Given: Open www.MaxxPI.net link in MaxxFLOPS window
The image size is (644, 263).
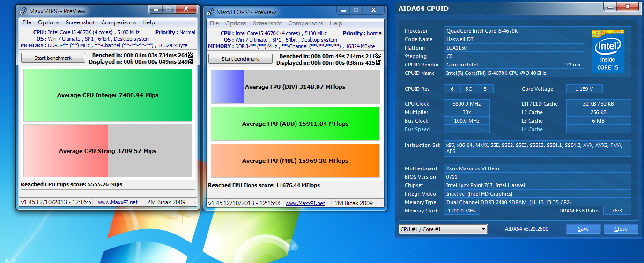Looking at the screenshot, I should [x=305, y=203].
